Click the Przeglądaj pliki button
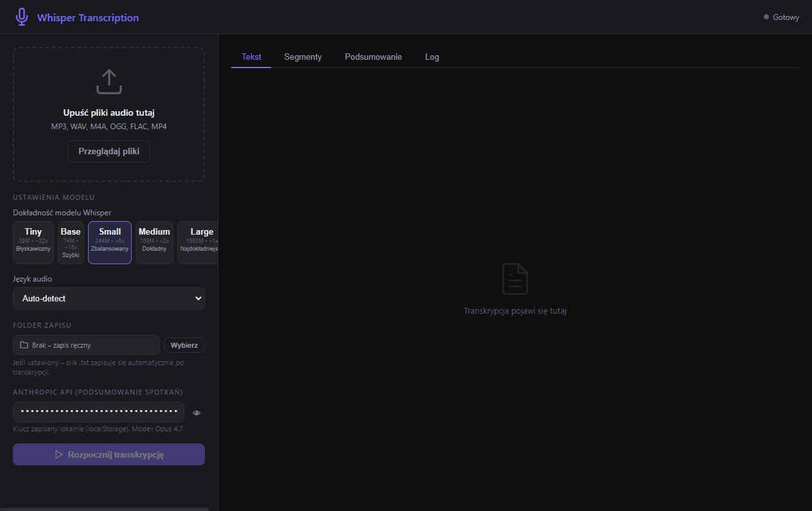Image resolution: width=812 pixels, height=511 pixels. pos(109,152)
